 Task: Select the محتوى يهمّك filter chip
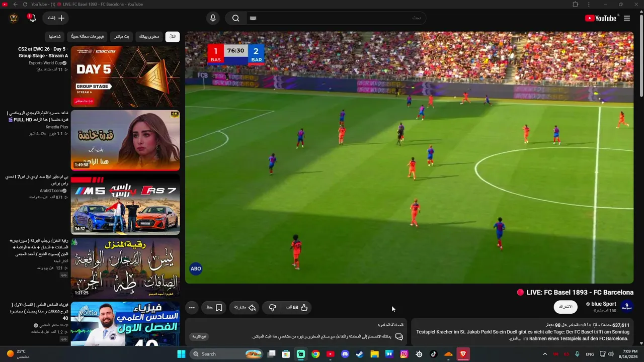coord(149,37)
